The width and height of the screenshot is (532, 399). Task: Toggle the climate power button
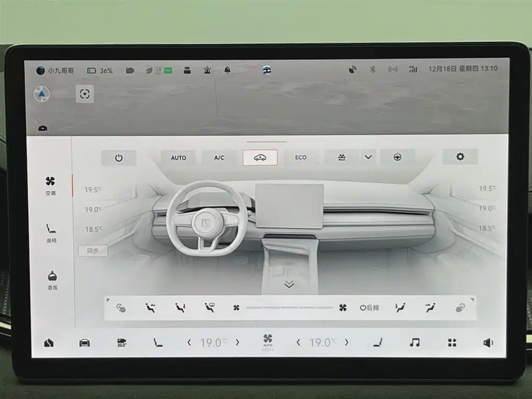click(119, 158)
